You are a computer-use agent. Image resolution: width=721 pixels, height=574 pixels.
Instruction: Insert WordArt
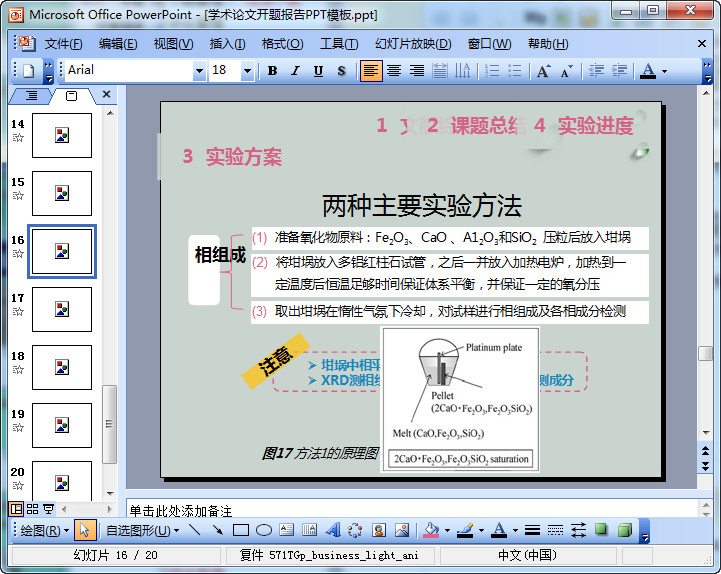click(333, 530)
